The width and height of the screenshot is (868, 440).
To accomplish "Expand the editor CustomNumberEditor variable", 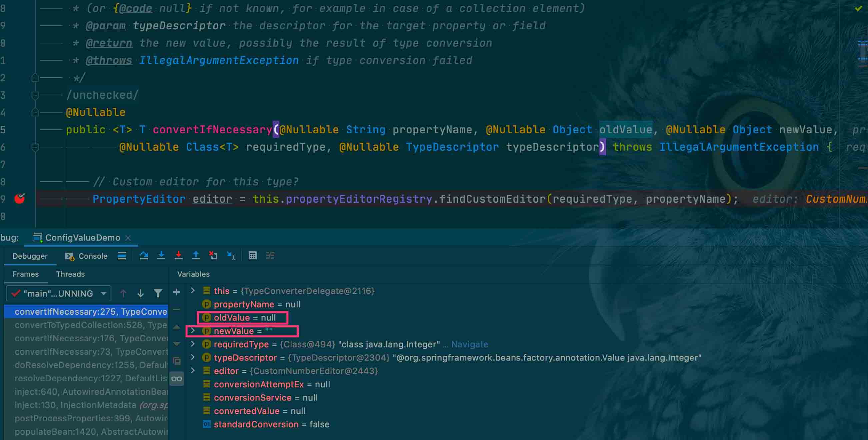I will click(193, 371).
